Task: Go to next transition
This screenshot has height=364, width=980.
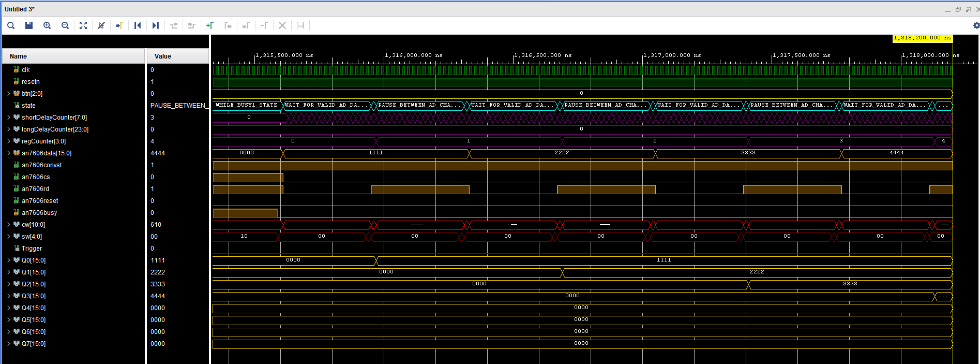Action: click(x=192, y=25)
